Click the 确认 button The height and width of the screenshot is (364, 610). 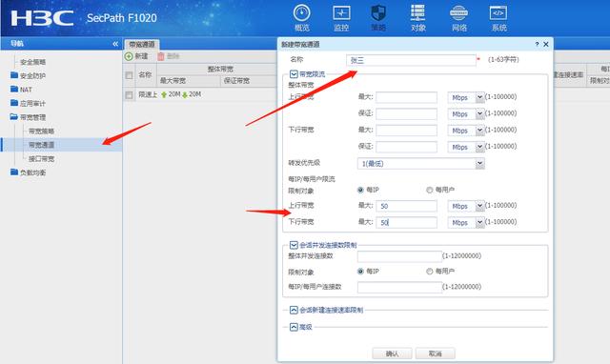click(392, 354)
